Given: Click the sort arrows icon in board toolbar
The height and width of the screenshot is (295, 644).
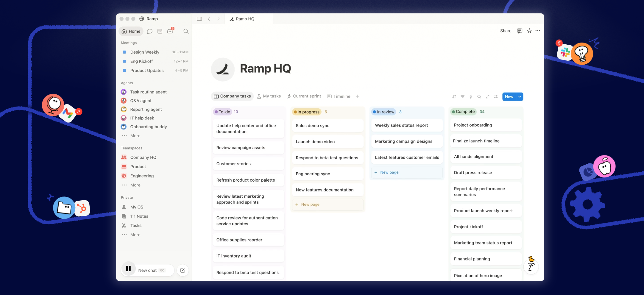Looking at the screenshot, I should point(454,97).
